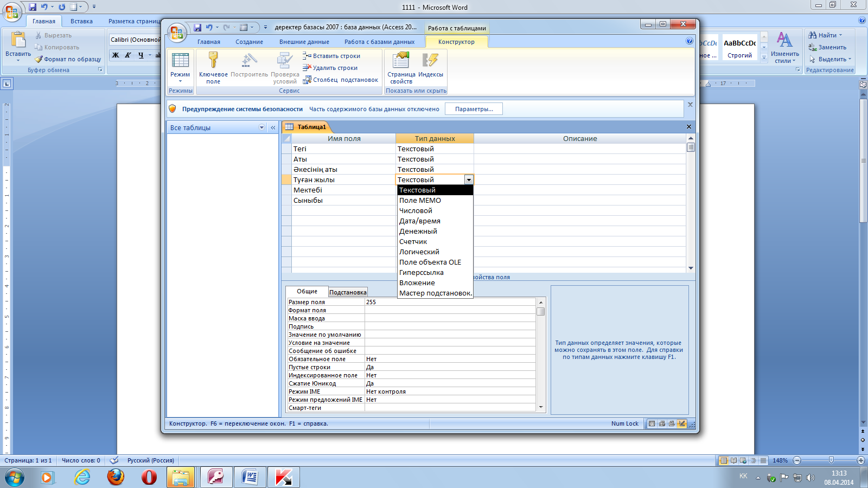Viewport: 868px width, 488px height.
Task: Close the security warning bar
Action: 690,105
